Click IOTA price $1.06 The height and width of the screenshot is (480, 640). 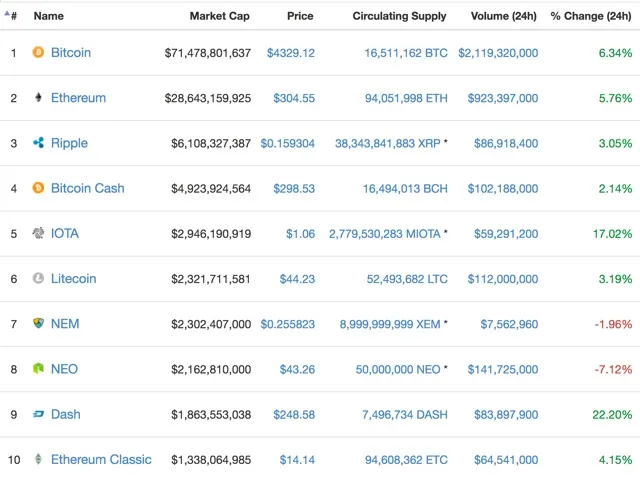coord(300,234)
